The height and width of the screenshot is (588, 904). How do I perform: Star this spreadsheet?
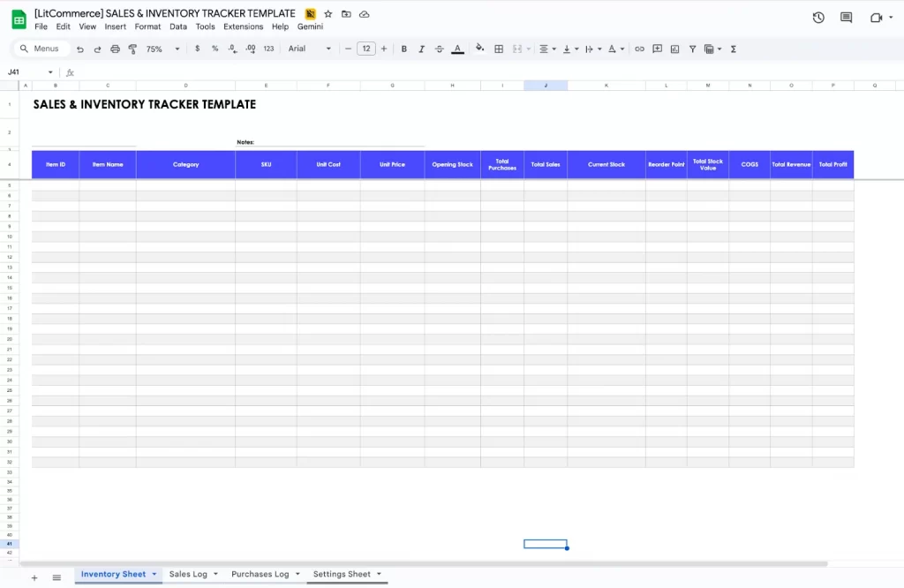[x=328, y=13]
